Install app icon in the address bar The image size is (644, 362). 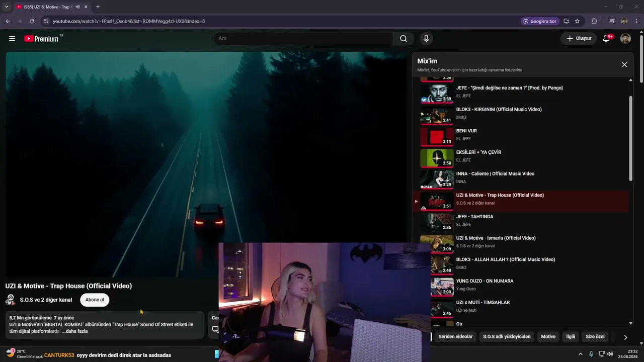[x=567, y=21]
